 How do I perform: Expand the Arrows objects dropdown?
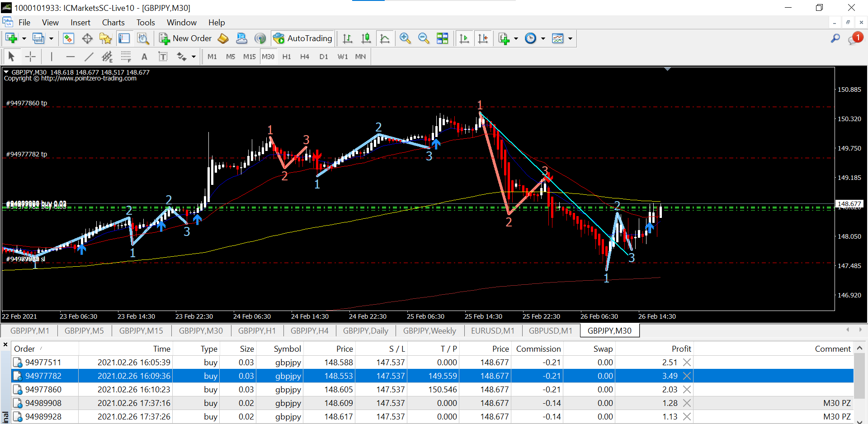pos(193,57)
